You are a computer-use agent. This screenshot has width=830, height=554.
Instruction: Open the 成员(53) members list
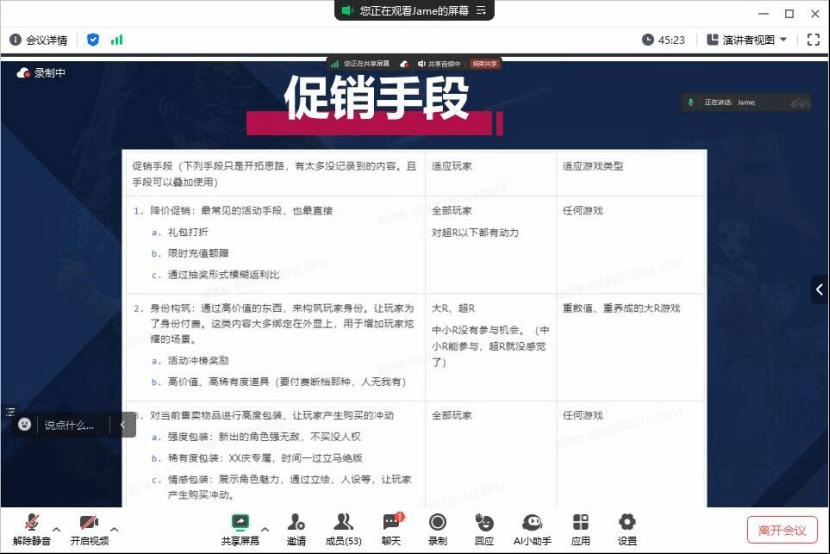343,527
